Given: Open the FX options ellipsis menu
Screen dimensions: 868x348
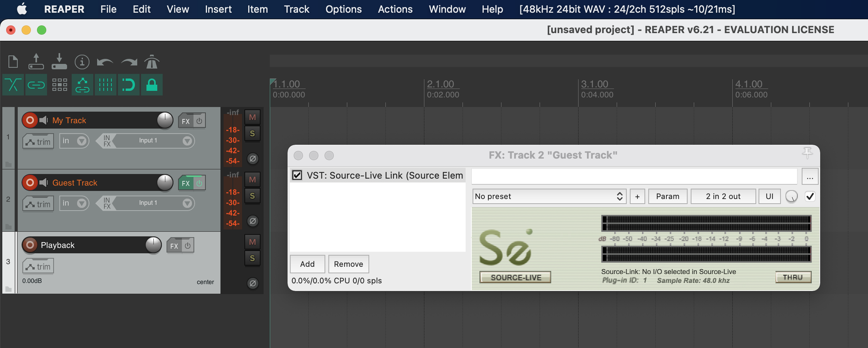Looking at the screenshot, I should [x=810, y=177].
